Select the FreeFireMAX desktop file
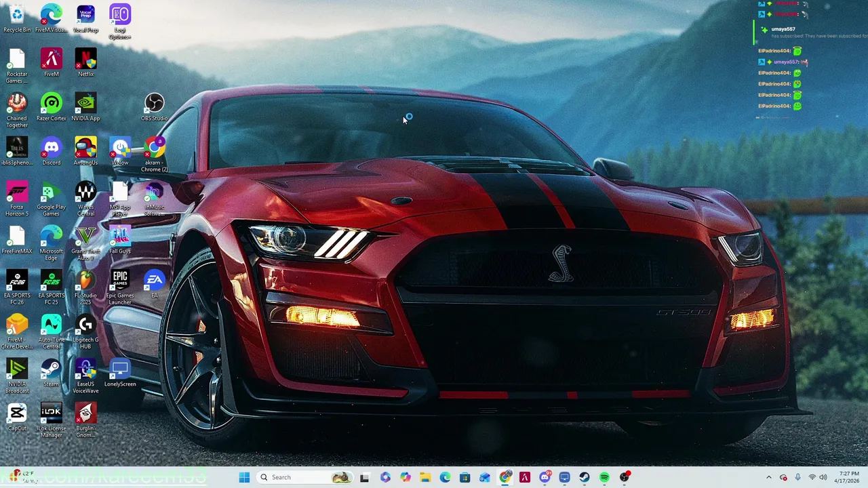 click(17, 240)
